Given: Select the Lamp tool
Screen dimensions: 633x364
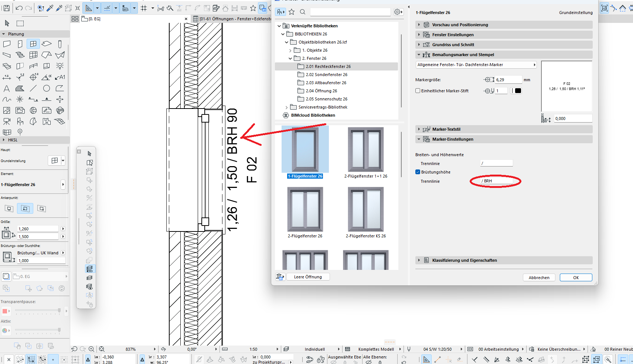Looking at the screenshot, I should (x=60, y=66).
